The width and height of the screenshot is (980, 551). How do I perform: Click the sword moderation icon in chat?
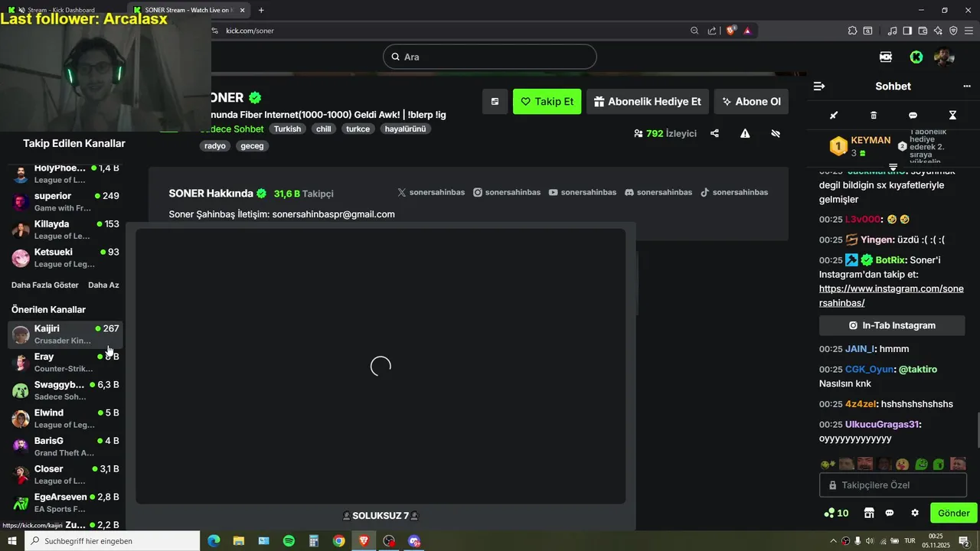point(834,116)
